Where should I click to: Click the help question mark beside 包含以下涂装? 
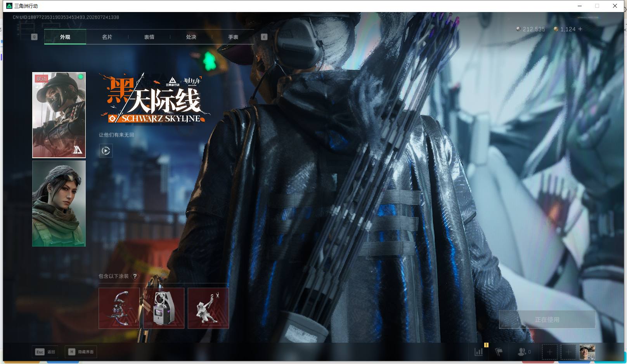pyautogui.click(x=135, y=276)
